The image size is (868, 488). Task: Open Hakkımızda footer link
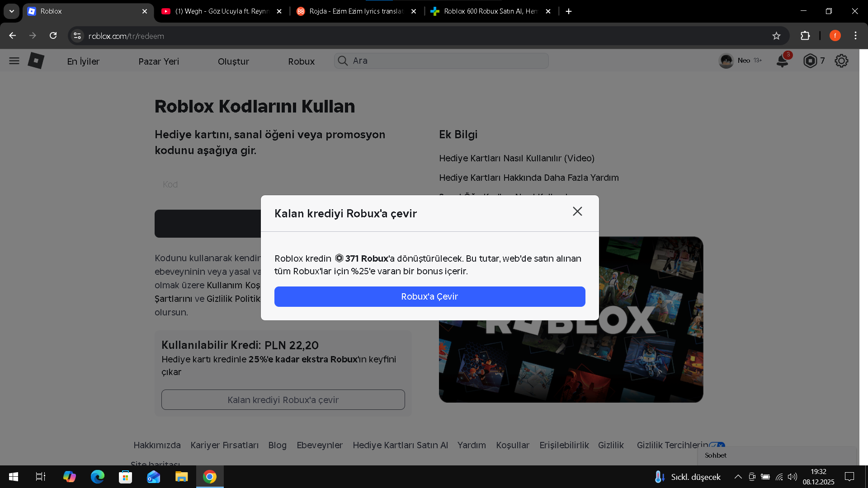coord(157,445)
